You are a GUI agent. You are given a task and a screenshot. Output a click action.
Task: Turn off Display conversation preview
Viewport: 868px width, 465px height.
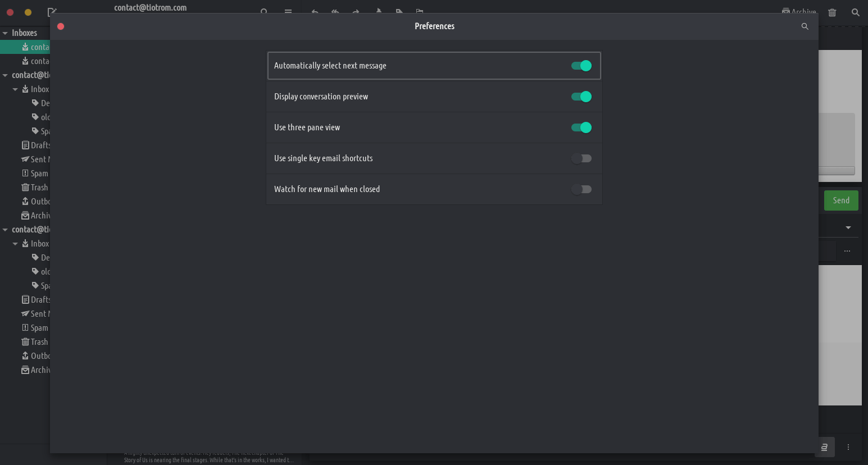point(581,97)
